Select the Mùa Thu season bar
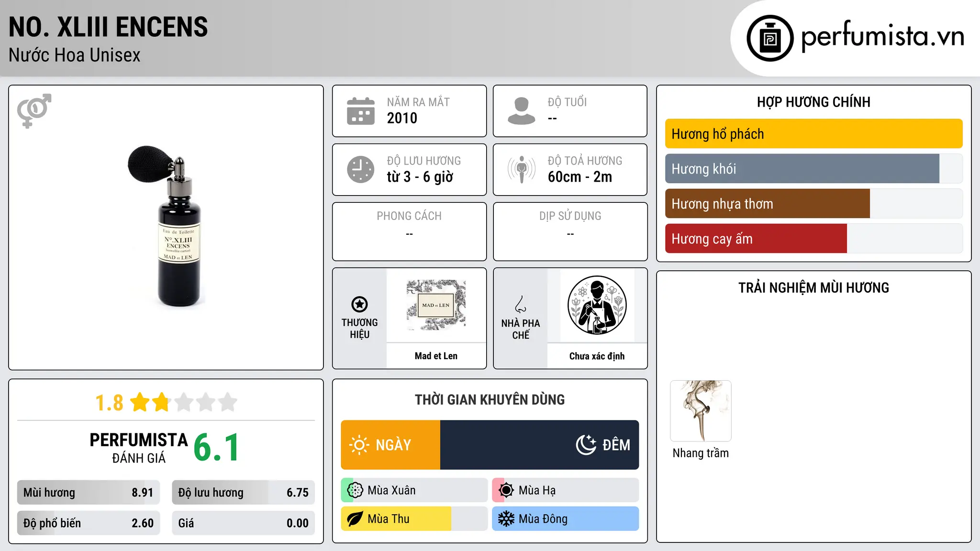980x551 pixels. point(414,519)
